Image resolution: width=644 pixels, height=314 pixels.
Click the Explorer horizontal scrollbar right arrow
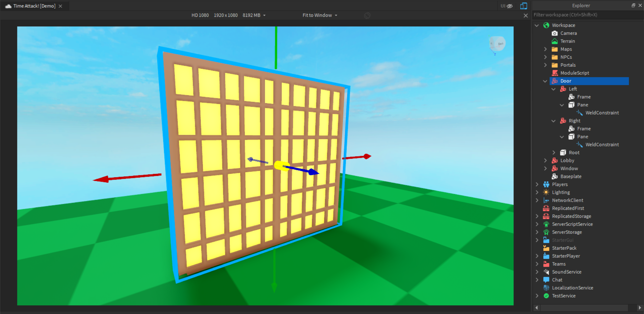coord(640,308)
